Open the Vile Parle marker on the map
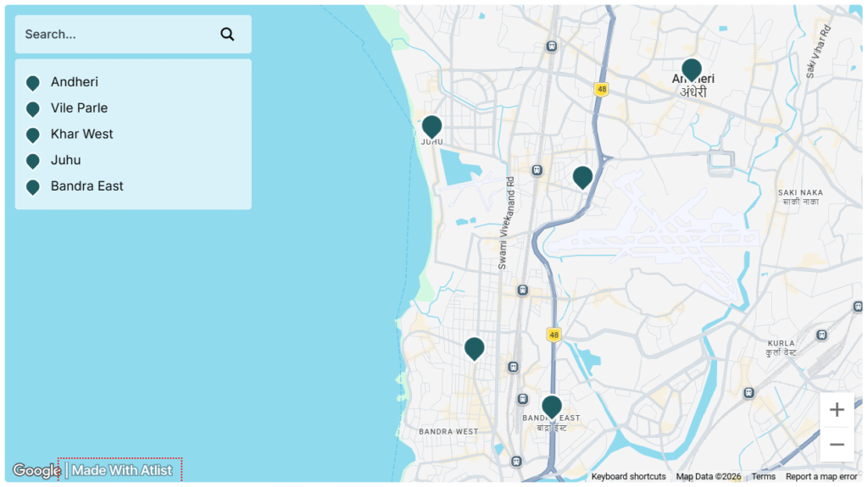This screenshot has width=868, height=487. (x=582, y=176)
